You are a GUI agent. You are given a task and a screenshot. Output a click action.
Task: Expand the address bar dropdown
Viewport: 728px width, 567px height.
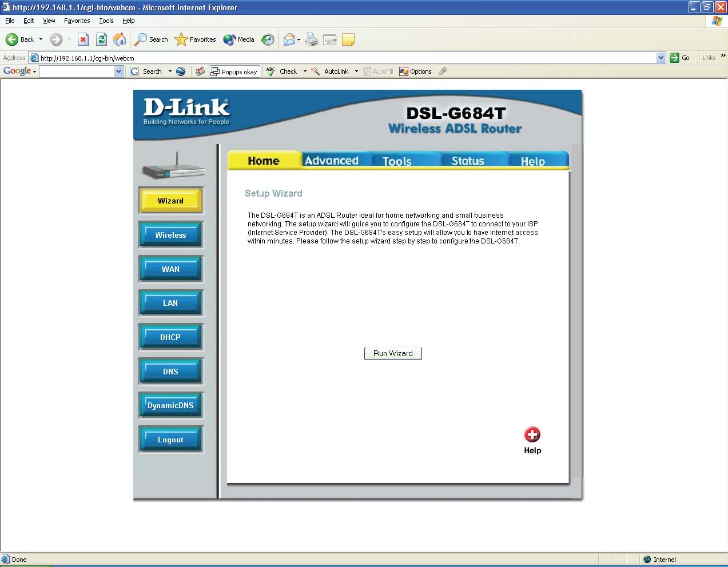661,58
